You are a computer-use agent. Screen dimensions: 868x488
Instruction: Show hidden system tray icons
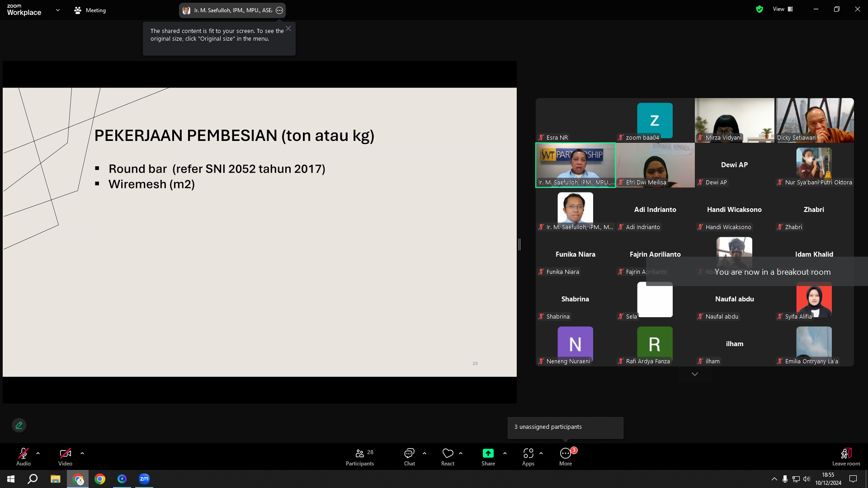774,479
